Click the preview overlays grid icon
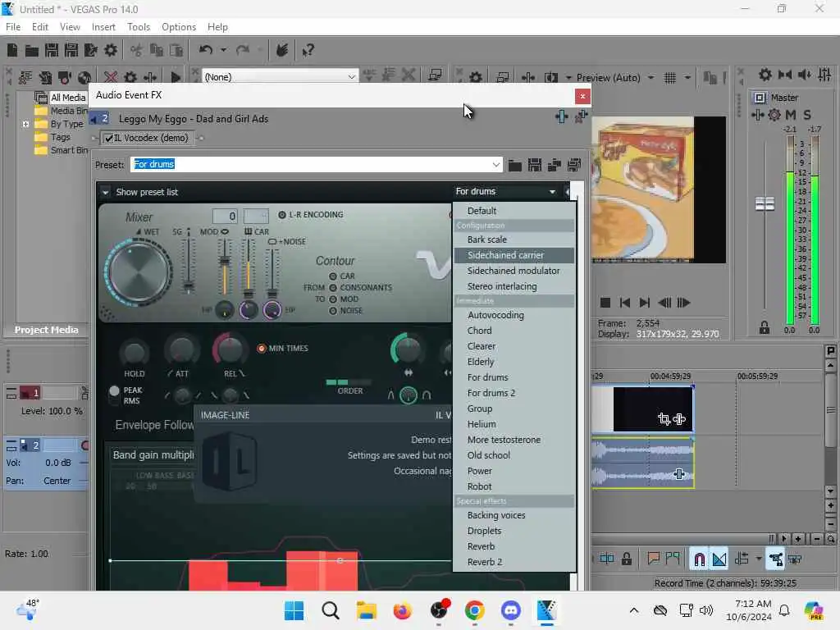Image resolution: width=840 pixels, height=630 pixels. pyautogui.click(x=670, y=78)
